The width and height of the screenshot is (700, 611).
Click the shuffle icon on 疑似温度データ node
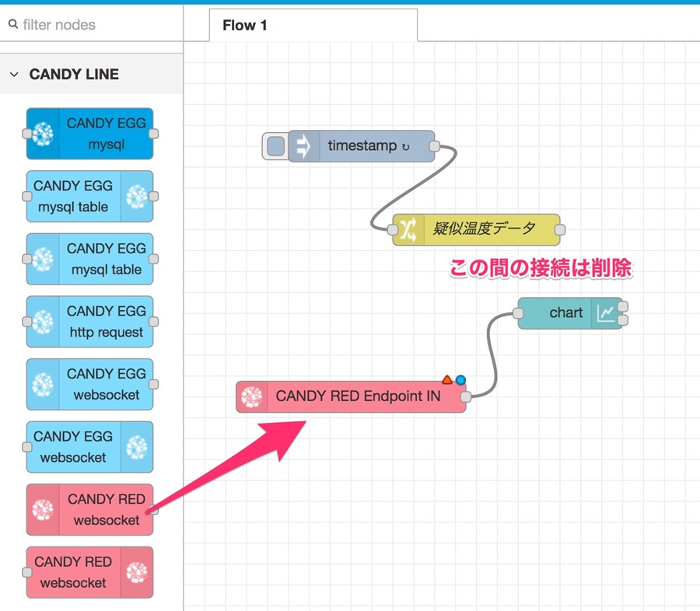(x=408, y=229)
